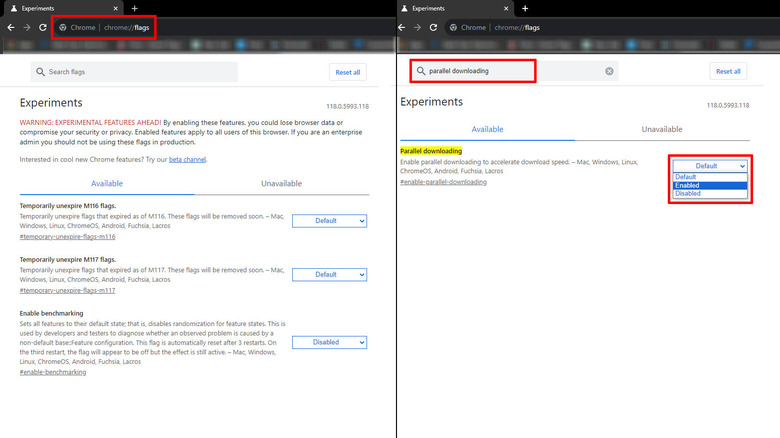Image resolution: width=780 pixels, height=438 pixels.
Task: Open the Enable benchmarking dropdown set to Disabled
Action: (329, 342)
